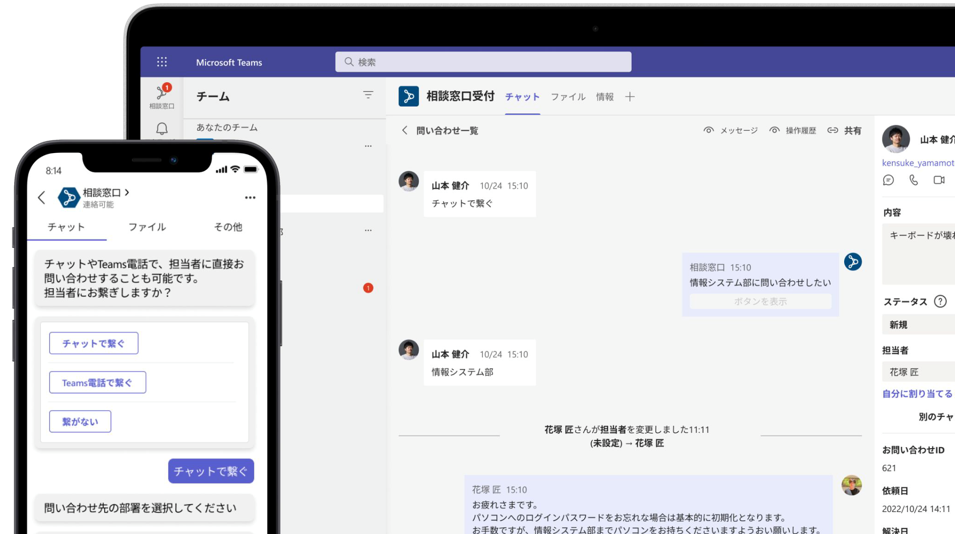This screenshot has width=965, height=548.
Task: Switch to the ファイル tab in desktop Teams
Action: pyautogui.click(x=568, y=97)
